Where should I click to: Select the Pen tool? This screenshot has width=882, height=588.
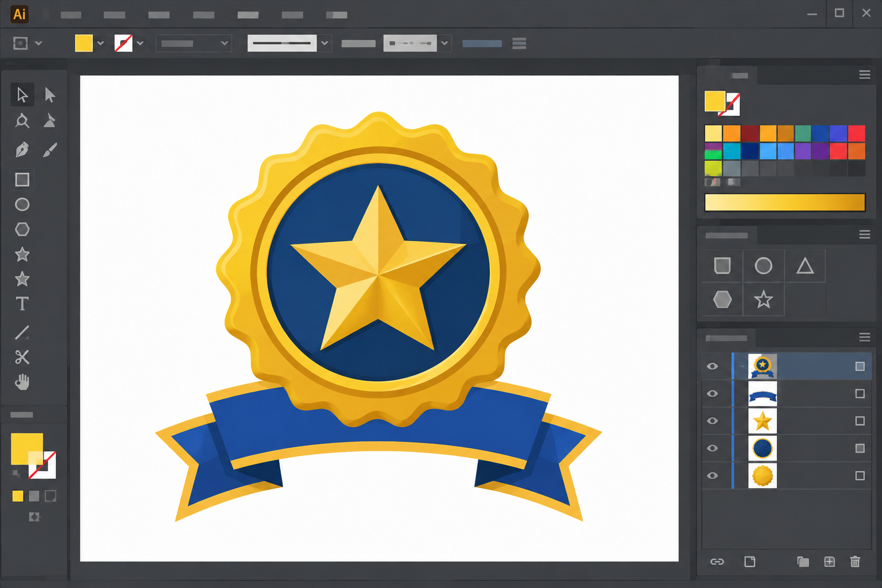[x=22, y=150]
